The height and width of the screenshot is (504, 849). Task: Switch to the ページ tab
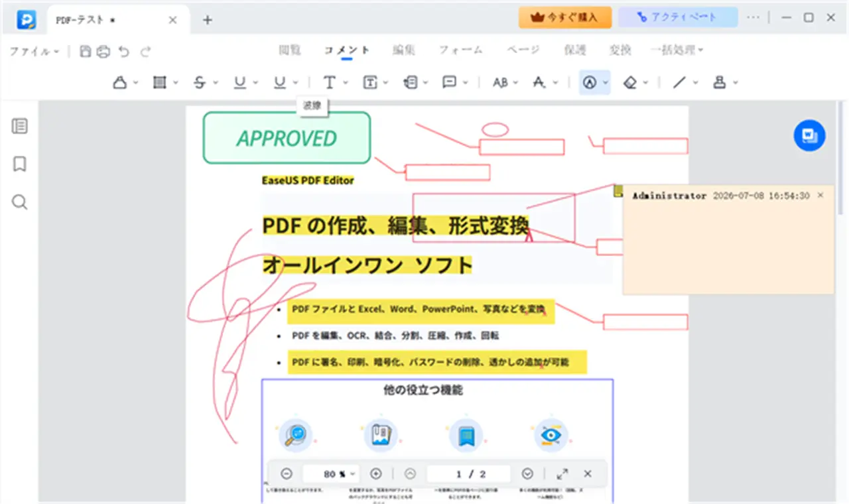(523, 50)
